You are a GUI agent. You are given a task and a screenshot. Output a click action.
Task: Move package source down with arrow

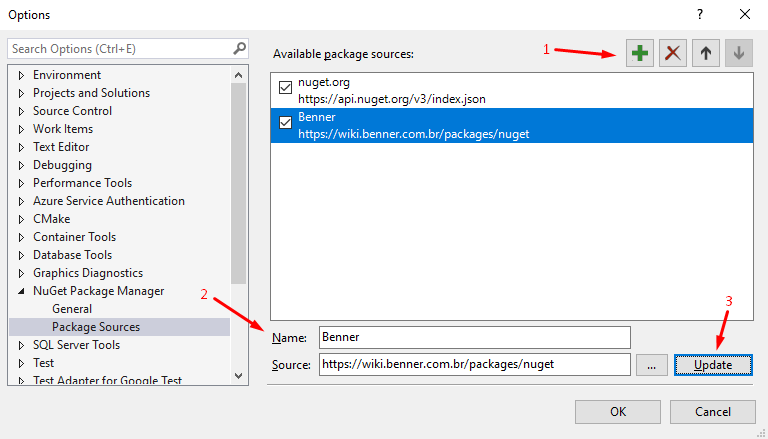coord(739,53)
